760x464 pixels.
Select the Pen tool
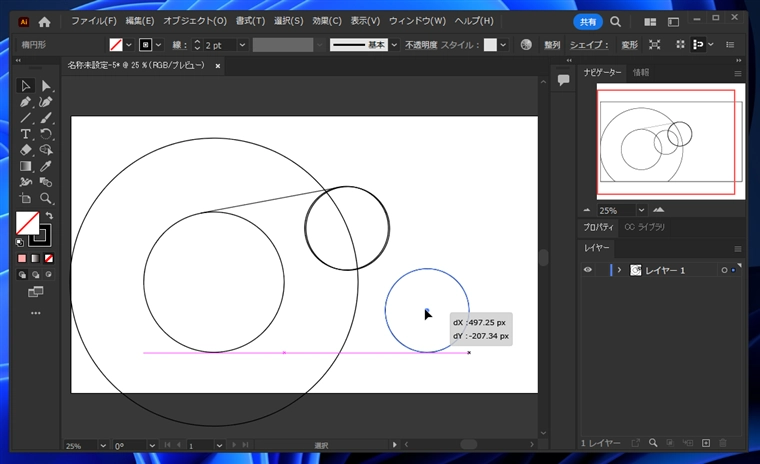pyautogui.click(x=25, y=102)
